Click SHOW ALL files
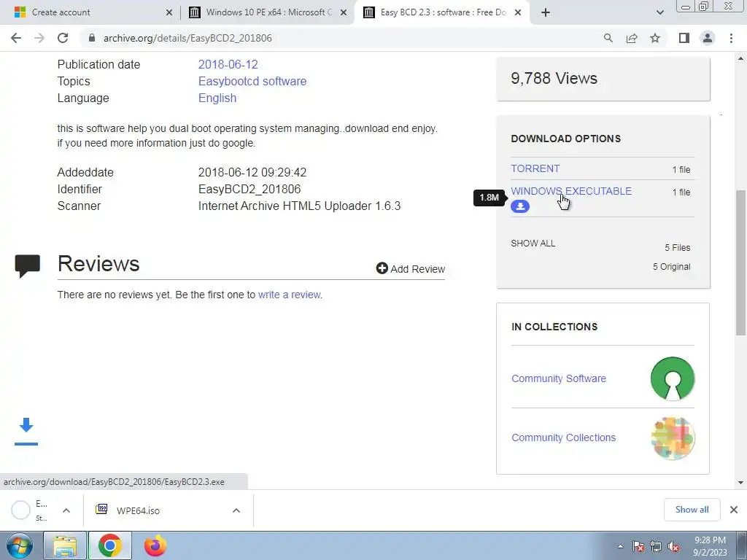 (x=533, y=244)
